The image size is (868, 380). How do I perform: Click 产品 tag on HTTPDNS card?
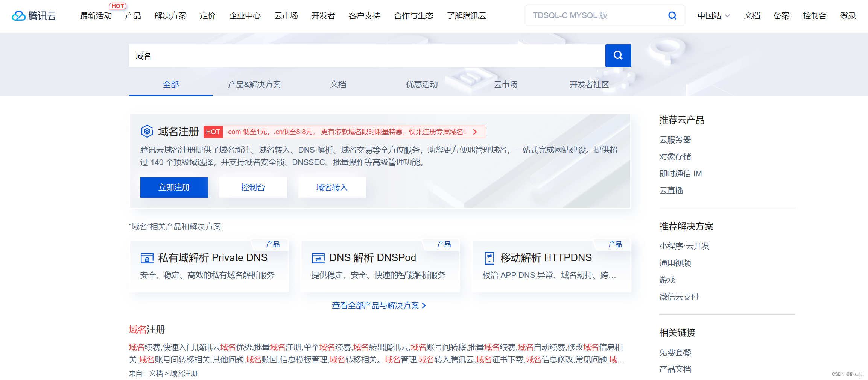(615, 244)
